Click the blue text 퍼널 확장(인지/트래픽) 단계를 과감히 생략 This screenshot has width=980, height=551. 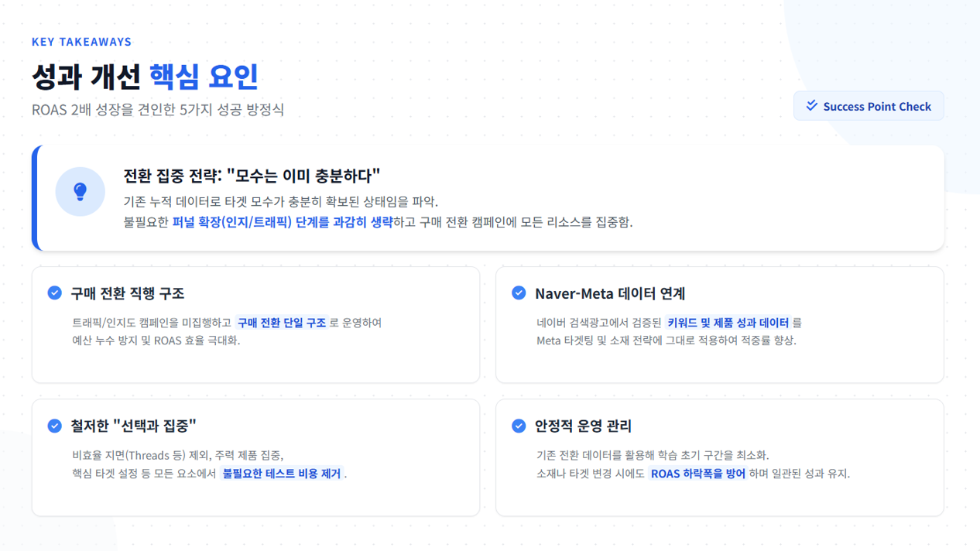282,222
